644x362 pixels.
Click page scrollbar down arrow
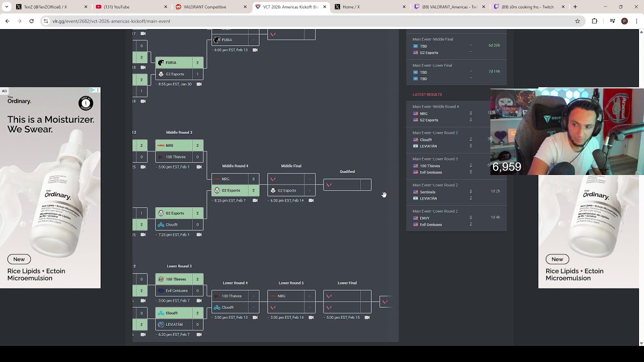[641, 343]
